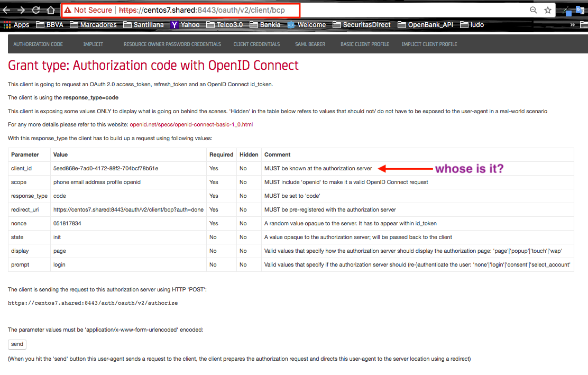Click the browser forward arrow
Screen dimensions: 588x375
[x=21, y=10]
